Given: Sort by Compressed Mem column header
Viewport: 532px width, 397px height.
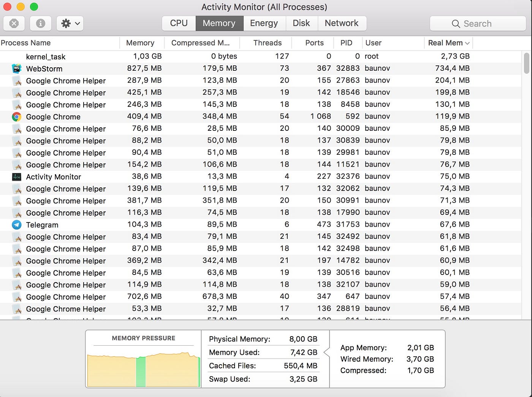Looking at the screenshot, I should (x=202, y=43).
